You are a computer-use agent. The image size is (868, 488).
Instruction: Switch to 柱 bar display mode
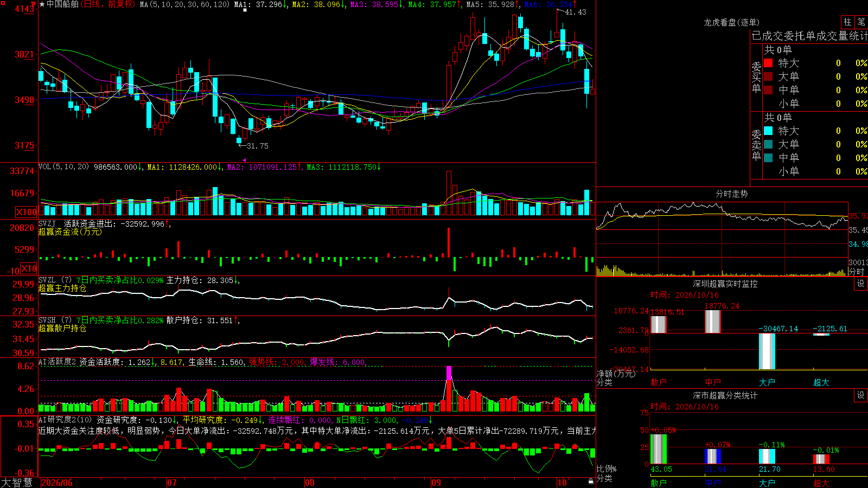point(847,22)
